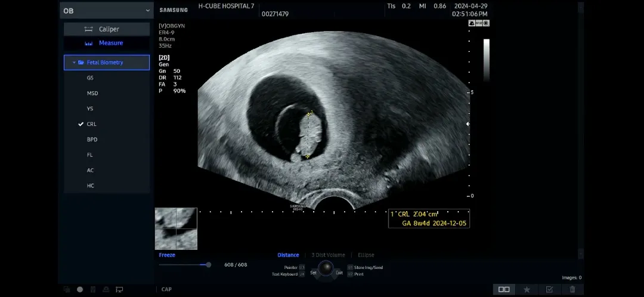Click the snowflake freeze status icon

487,23
